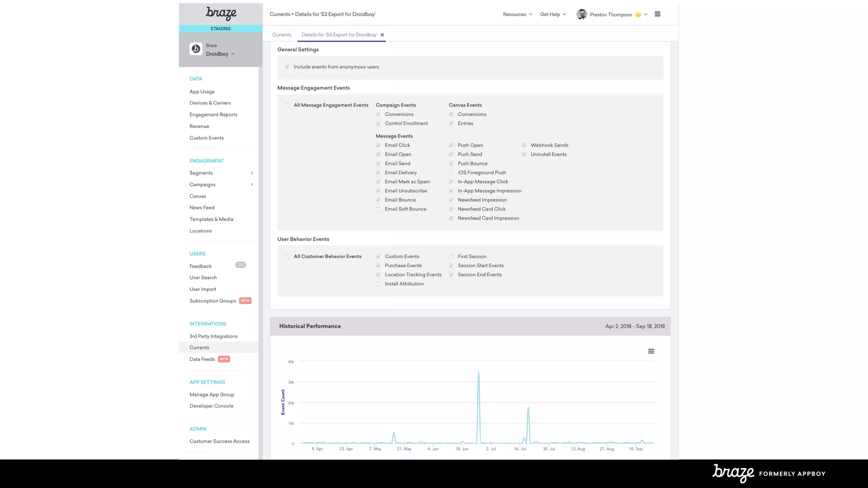Open the Resources dropdown

tap(517, 14)
